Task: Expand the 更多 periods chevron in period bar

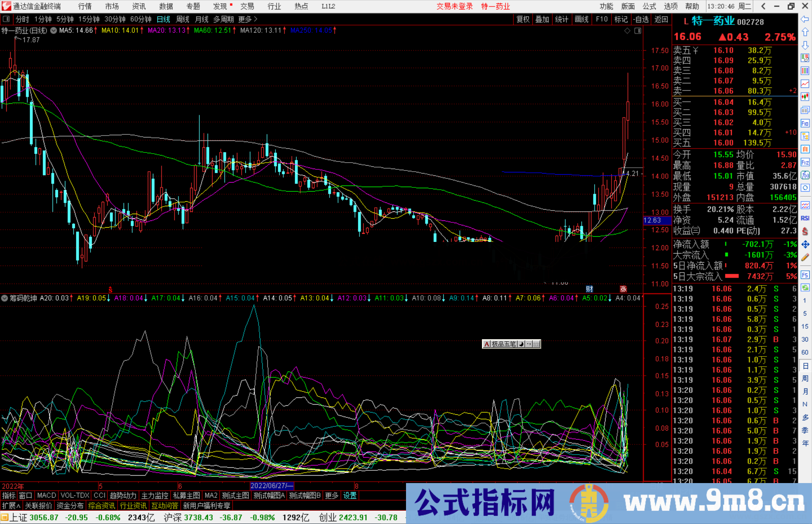Action: 256,19
